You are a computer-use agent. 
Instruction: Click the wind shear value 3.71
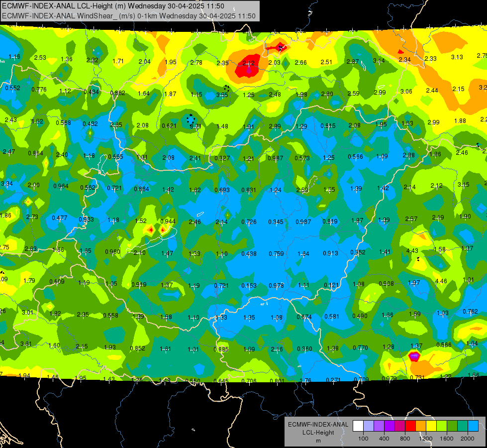point(195,126)
